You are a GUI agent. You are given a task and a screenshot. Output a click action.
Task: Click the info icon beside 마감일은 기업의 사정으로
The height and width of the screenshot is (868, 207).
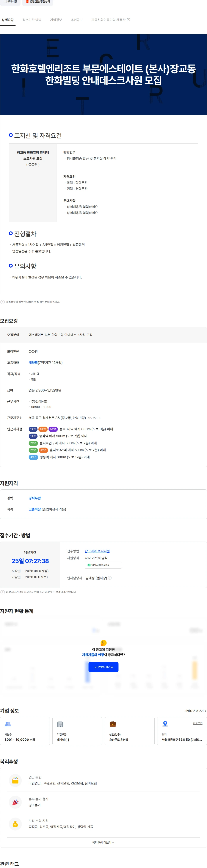point(3,592)
